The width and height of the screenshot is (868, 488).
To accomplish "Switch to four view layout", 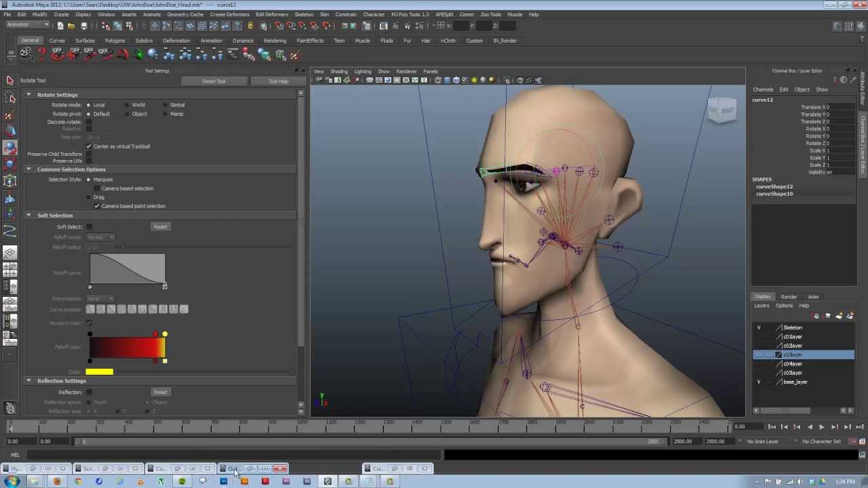I will pos(10,269).
